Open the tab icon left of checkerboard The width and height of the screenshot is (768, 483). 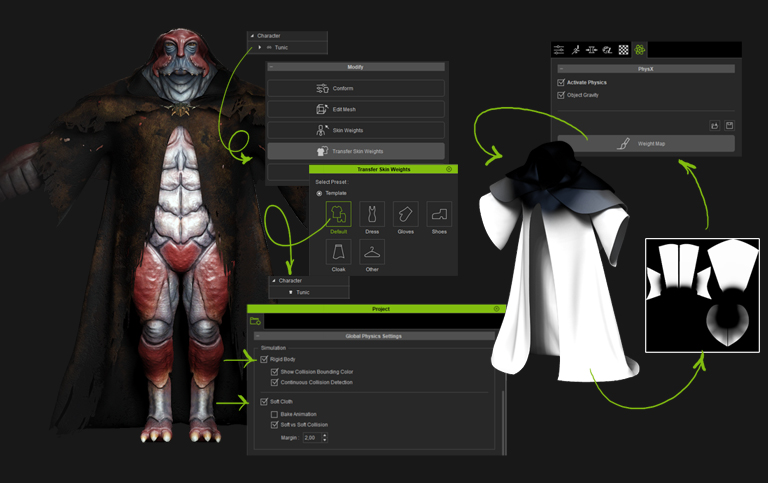coord(607,49)
